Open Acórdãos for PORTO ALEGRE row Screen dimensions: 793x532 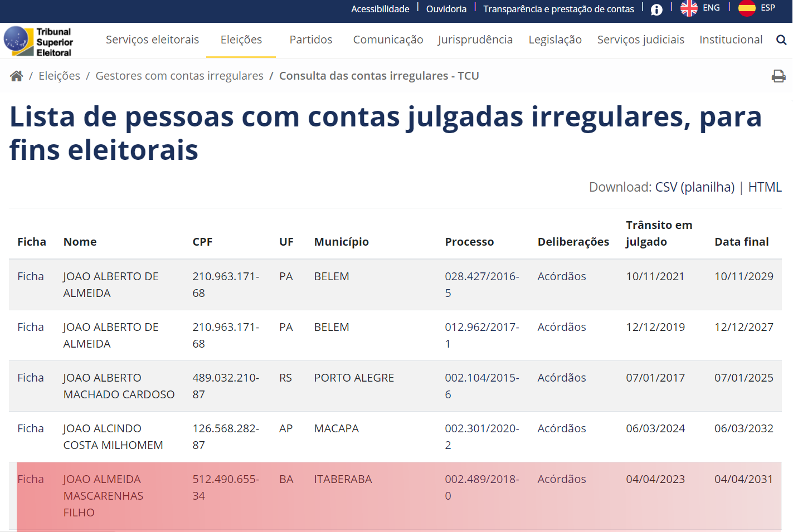coord(562,378)
